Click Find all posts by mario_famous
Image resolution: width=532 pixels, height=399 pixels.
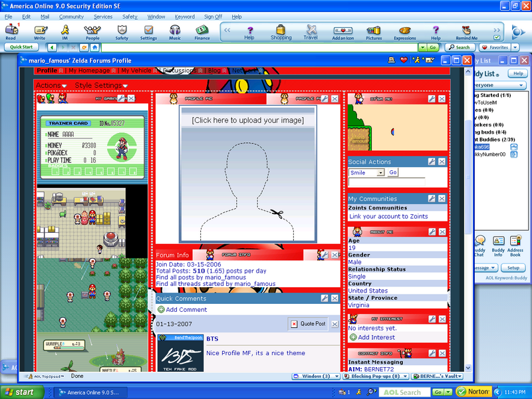(201, 277)
